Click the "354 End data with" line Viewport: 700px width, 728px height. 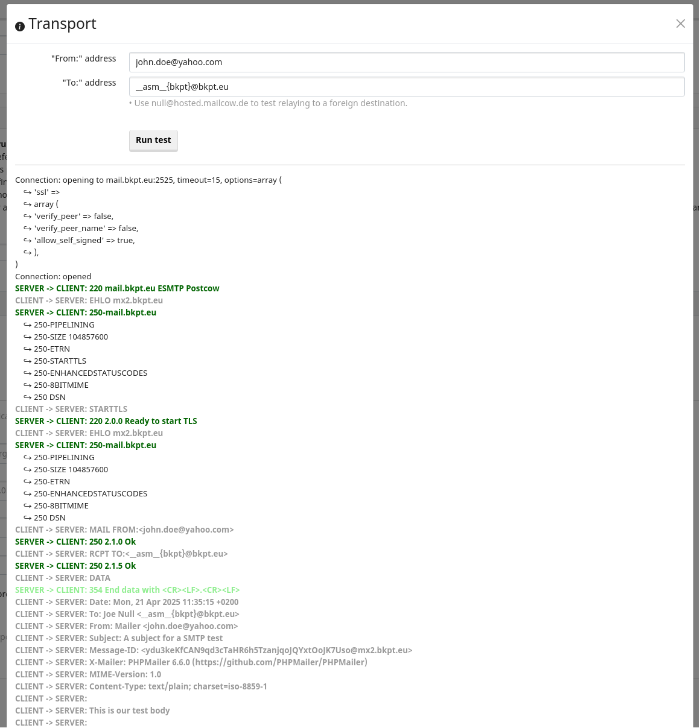tap(127, 590)
